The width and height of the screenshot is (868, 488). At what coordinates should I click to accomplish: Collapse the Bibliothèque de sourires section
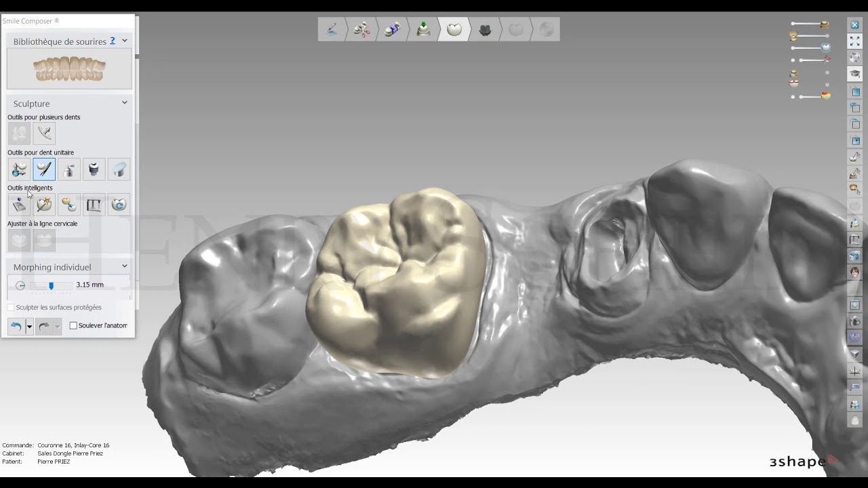click(x=125, y=41)
